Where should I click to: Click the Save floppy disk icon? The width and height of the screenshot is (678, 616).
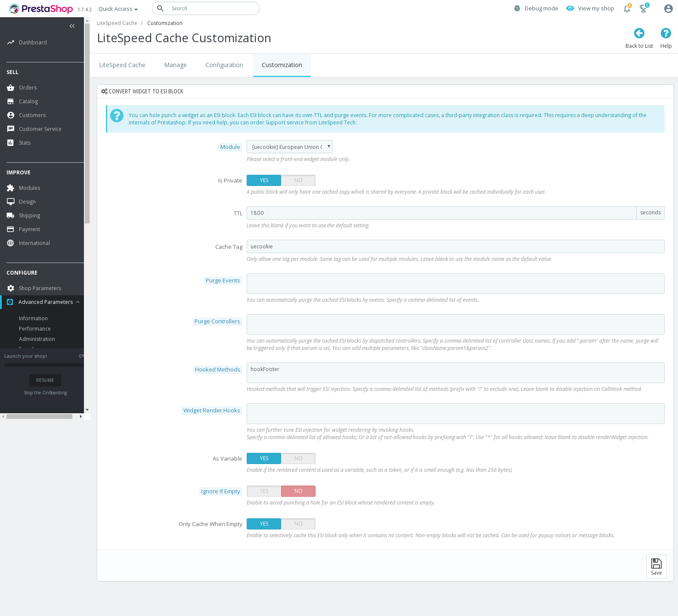(656, 563)
